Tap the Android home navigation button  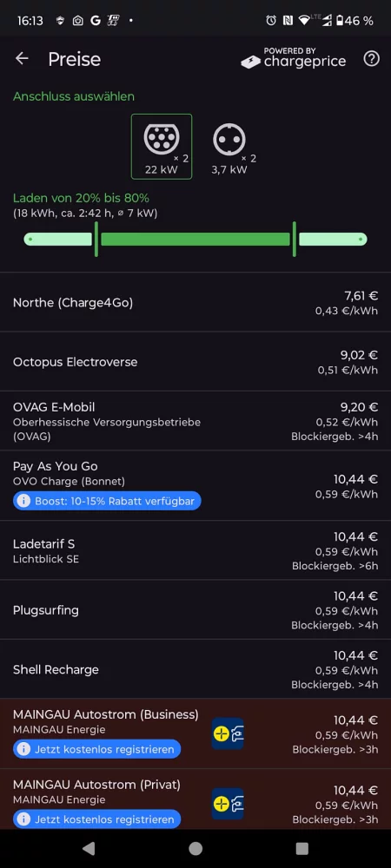(x=195, y=849)
